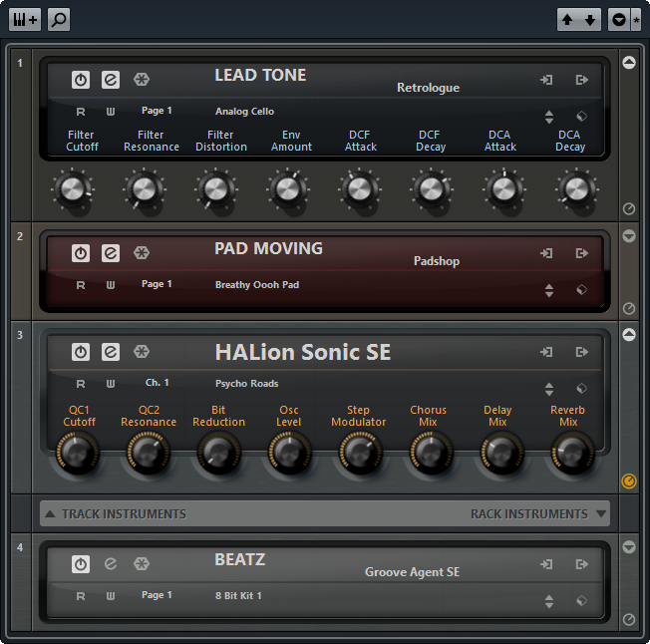650x644 pixels.
Task: Expand PAD MOVING quick controls
Action: coord(629,236)
